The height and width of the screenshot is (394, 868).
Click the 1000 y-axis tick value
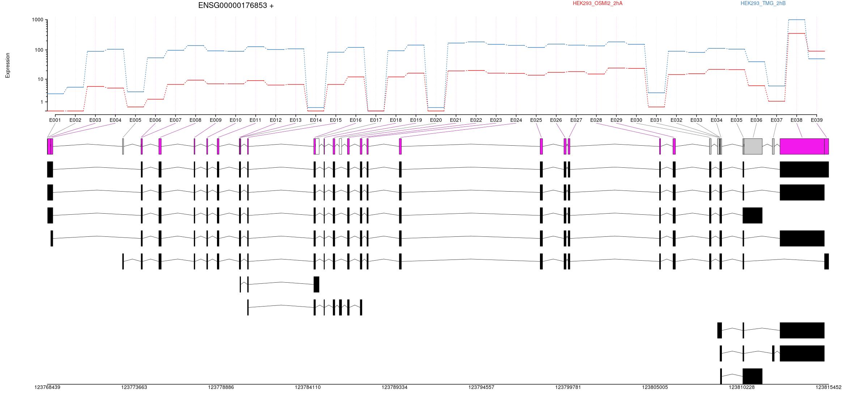pos(38,20)
